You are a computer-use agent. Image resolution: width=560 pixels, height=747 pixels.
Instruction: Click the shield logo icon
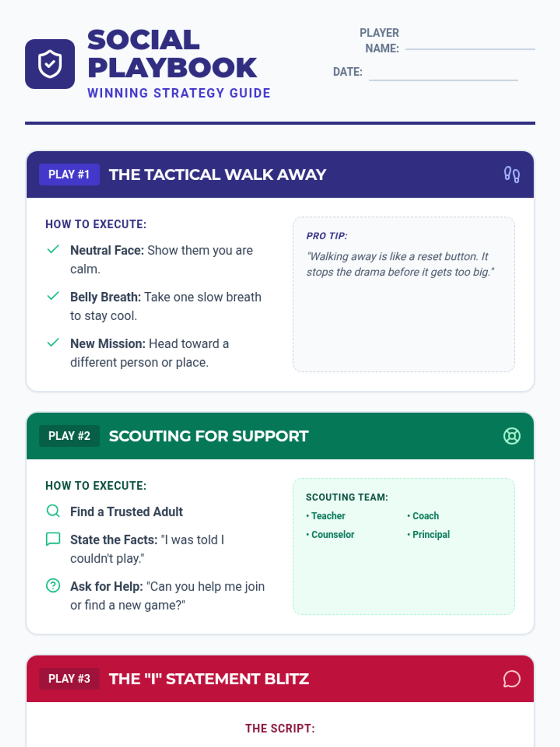click(50, 64)
